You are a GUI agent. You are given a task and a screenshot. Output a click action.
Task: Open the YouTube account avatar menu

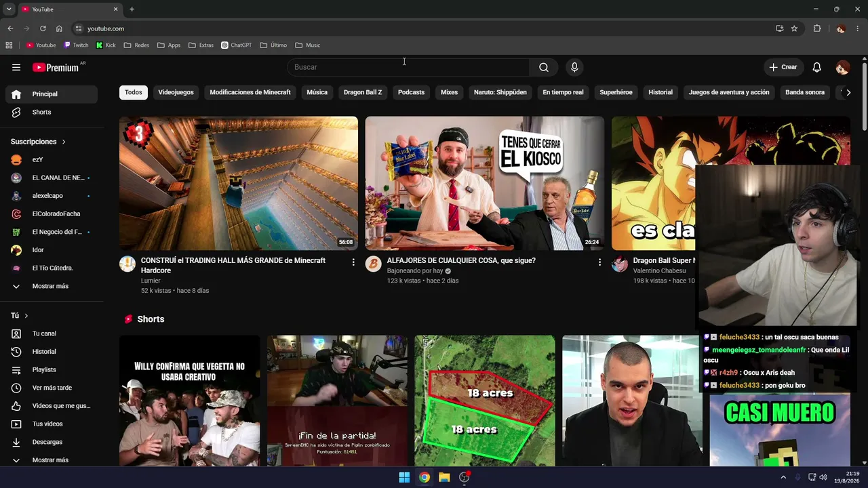tap(842, 67)
